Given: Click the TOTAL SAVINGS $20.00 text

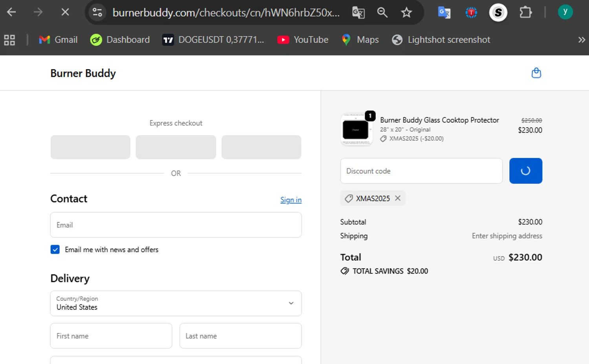Looking at the screenshot, I should [390, 271].
